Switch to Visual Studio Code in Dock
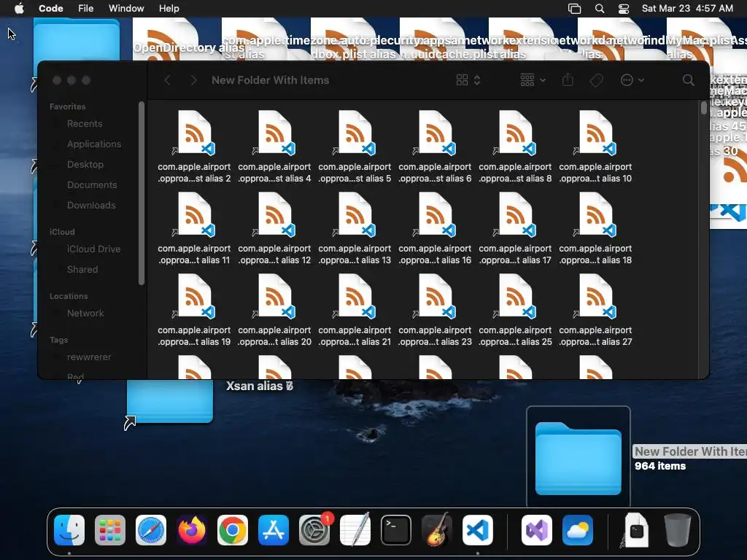Screen dimensions: 747x560 coord(478,530)
